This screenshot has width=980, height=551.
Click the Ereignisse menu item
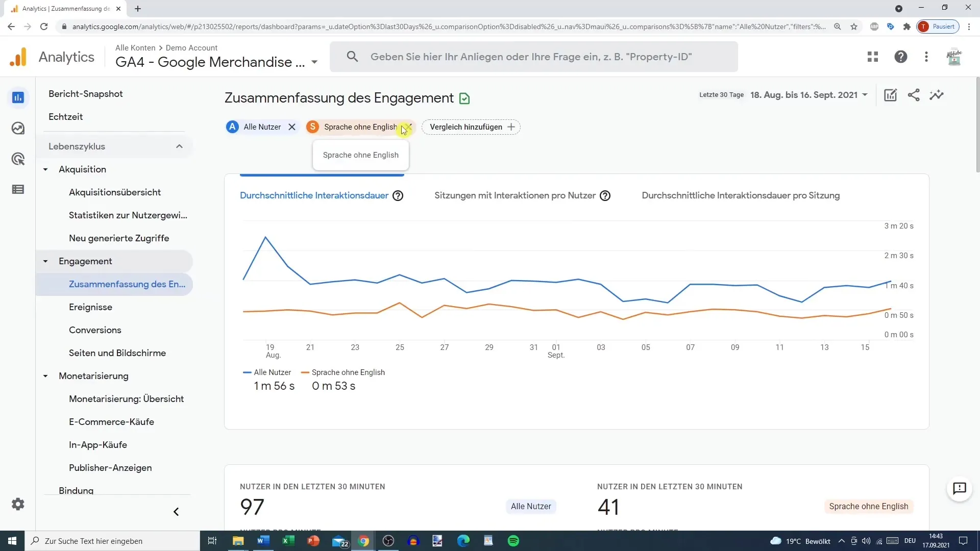pos(90,307)
